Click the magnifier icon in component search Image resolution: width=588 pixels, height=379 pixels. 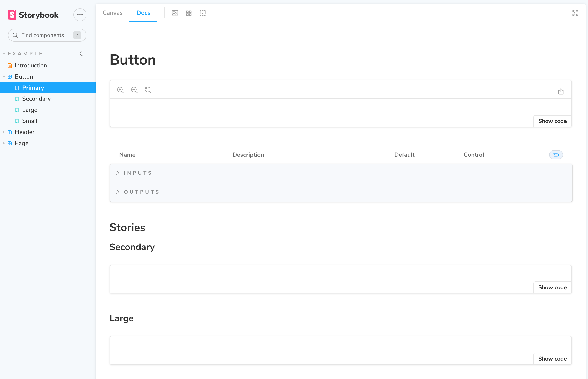(x=15, y=35)
